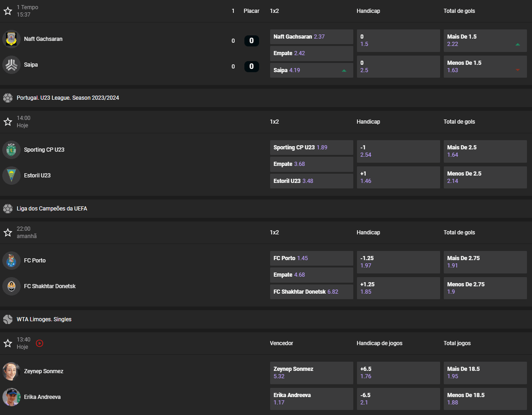Click Estoril U23 crest

tap(11, 176)
